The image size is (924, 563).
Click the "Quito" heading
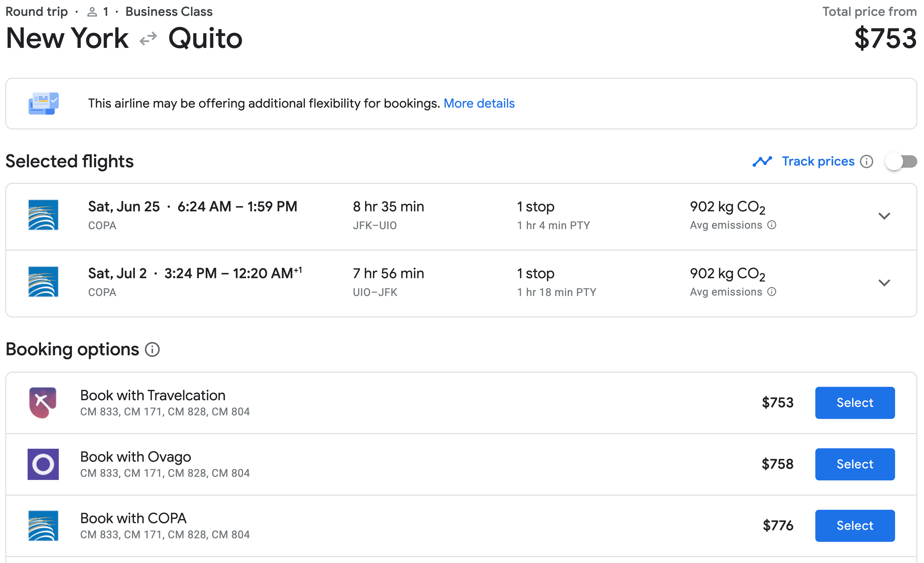(x=205, y=38)
